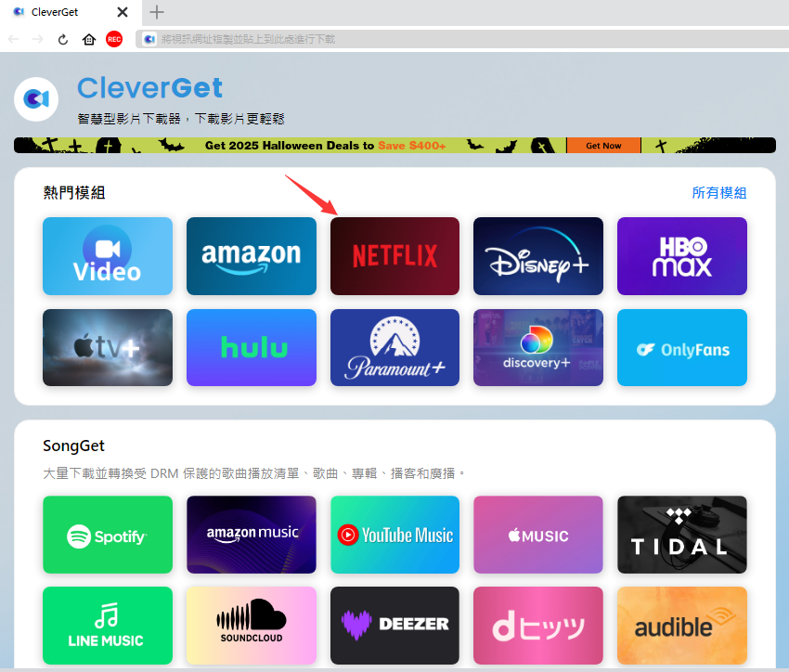The image size is (789, 672).
Task: Open the Deezer tile
Action: pyautogui.click(x=395, y=626)
